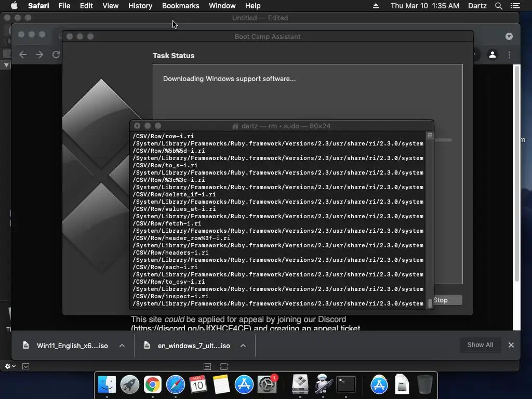This screenshot has width=532, height=399.
Task: Click en_windows_7 iso download file icon
Action: [x=147, y=345]
